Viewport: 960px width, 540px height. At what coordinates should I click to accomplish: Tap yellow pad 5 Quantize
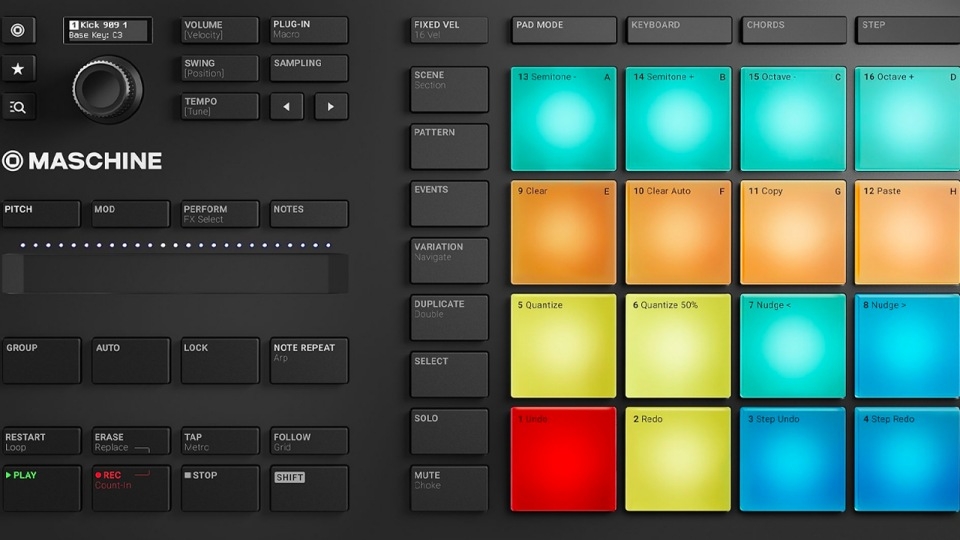pos(564,347)
